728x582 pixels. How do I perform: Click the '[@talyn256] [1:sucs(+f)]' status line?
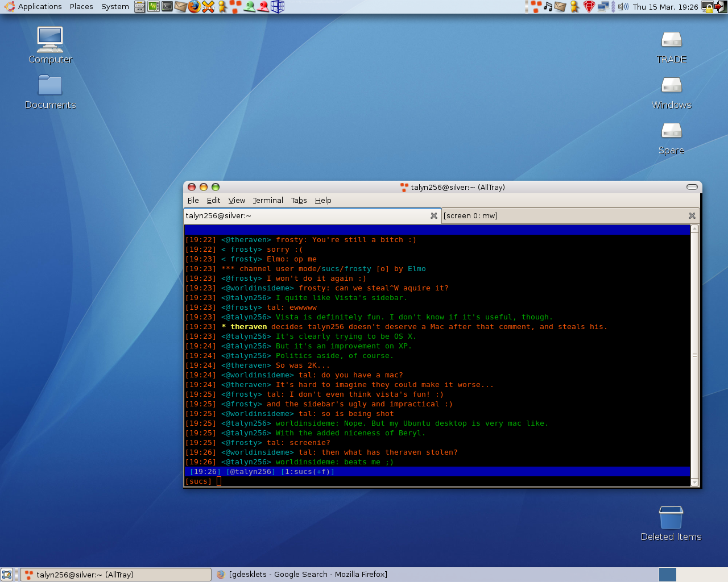click(437, 472)
